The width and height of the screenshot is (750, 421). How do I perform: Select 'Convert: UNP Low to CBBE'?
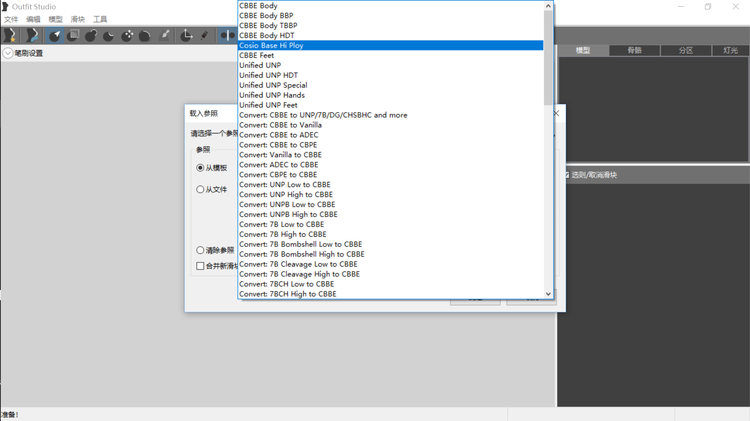pos(391,185)
